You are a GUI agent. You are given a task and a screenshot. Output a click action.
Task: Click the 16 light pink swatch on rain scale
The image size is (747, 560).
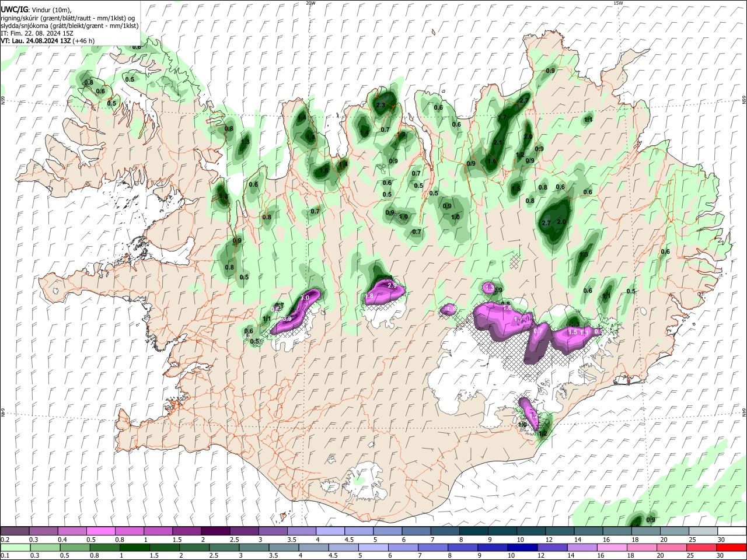(x=611, y=547)
